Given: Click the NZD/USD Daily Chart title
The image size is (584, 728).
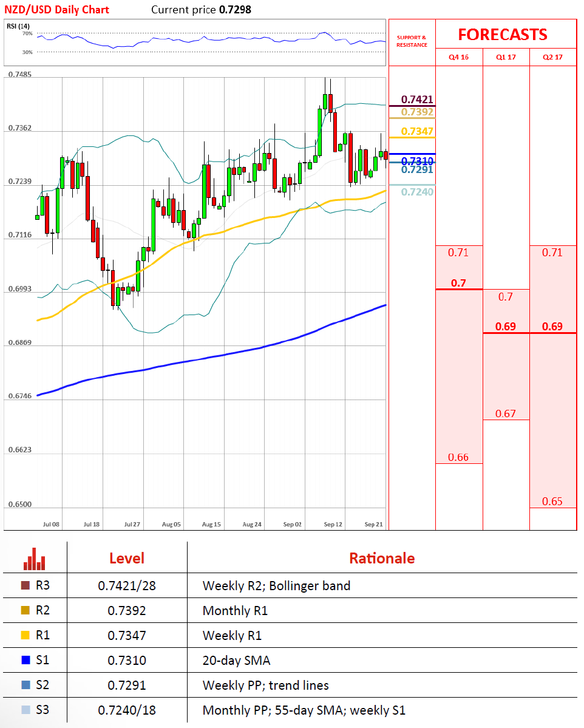Looking at the screenshot, I should tap(56, 10).
